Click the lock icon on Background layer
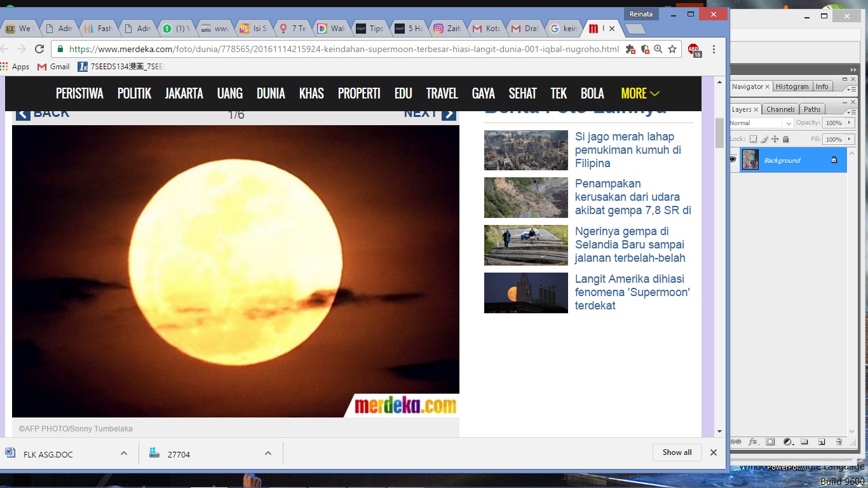The image size is (868, 488). point(834,160)
